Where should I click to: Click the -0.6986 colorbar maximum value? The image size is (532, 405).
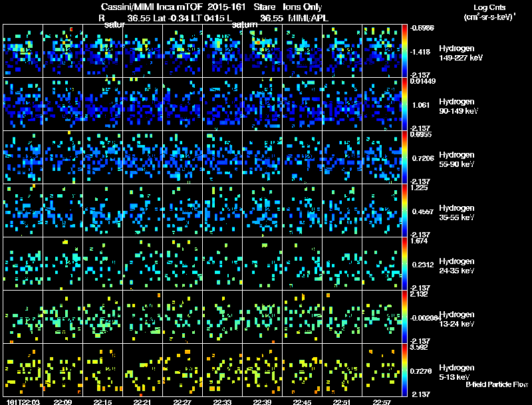(422, 28)
